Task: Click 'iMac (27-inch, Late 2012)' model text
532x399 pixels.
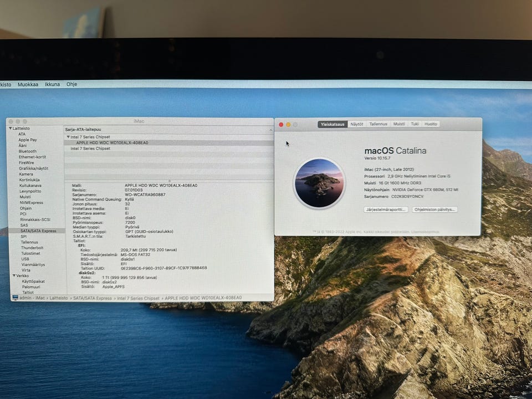Action: 389,170
